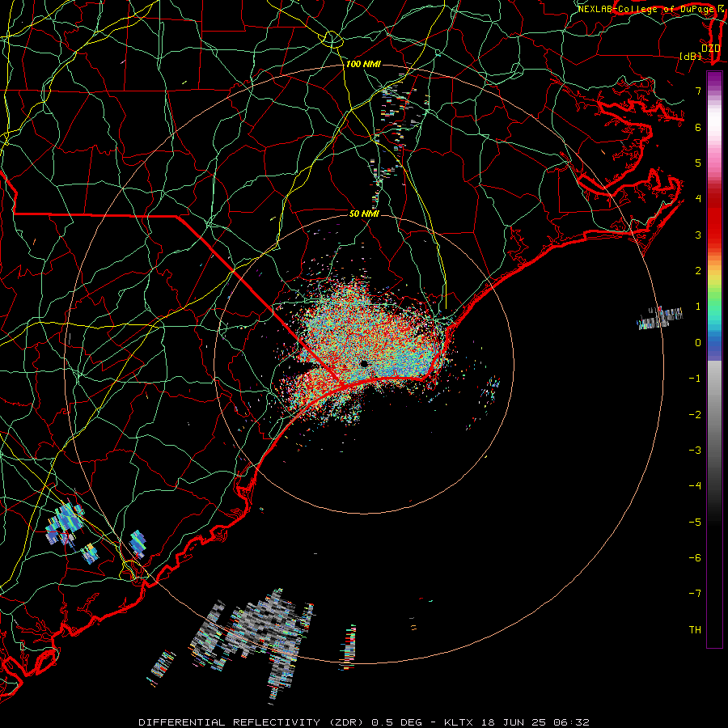Click the TH threshold label on scale
The image size is (728, 728).
tap(695, 630)
